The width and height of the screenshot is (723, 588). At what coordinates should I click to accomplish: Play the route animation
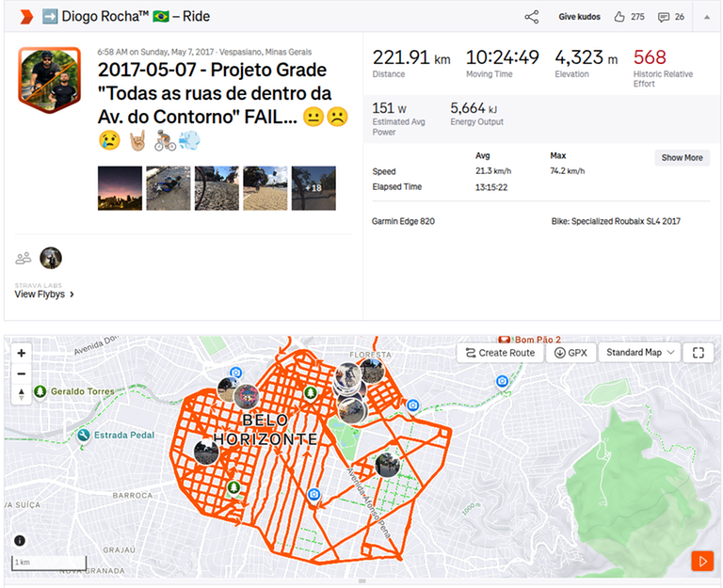tap(702, 562)
